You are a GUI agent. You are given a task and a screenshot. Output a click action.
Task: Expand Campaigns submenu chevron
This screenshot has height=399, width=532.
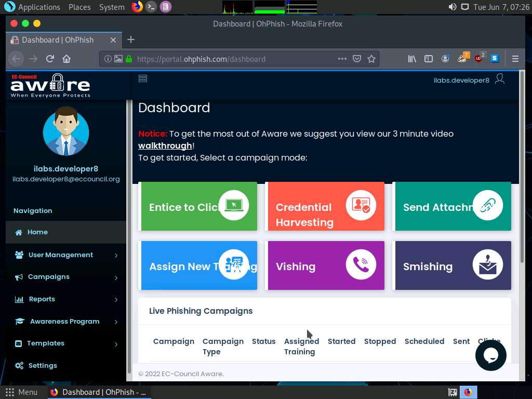(116, 277)
